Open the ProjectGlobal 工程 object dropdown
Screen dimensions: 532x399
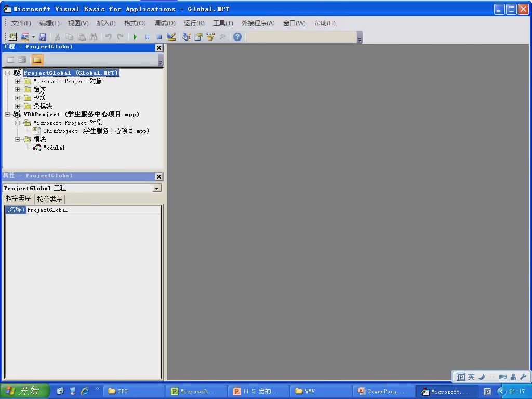[x=157, y=188]
